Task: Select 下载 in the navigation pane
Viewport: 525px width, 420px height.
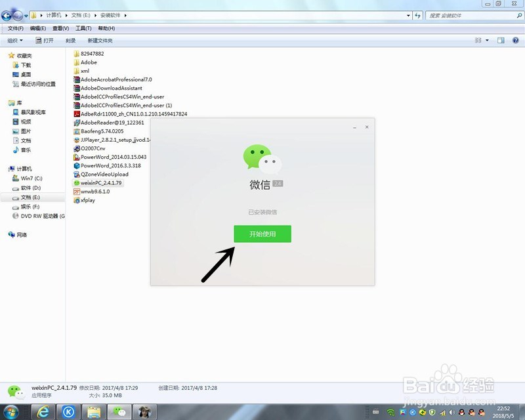Action: point(22,65)
